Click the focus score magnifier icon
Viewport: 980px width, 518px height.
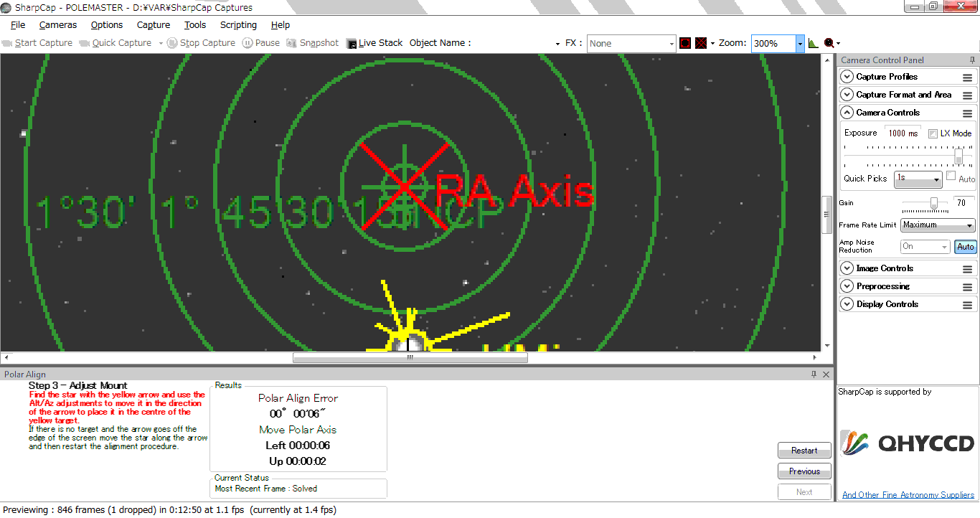coord(829,43)
